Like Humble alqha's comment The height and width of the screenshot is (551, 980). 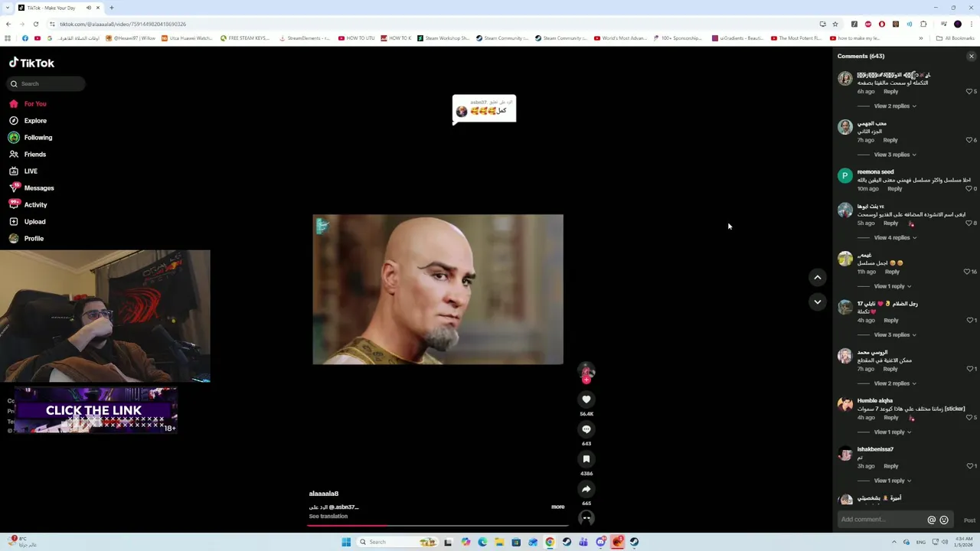969,418
